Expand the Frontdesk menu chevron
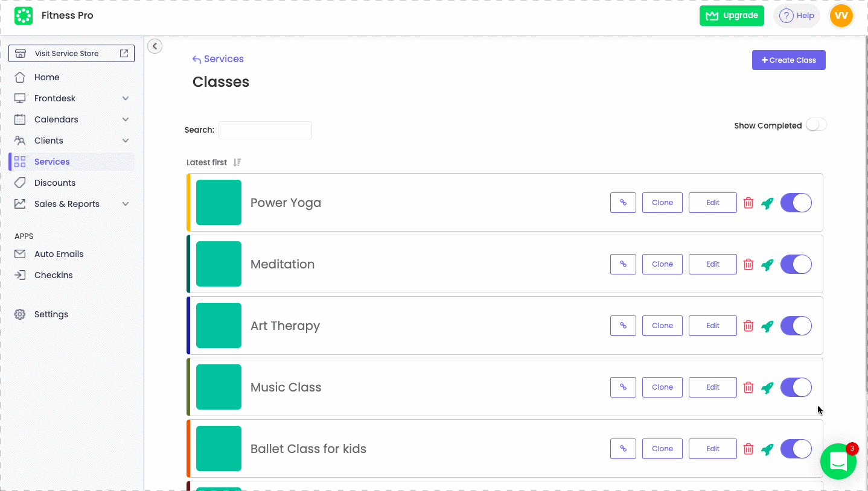 (x=126, y=98)
